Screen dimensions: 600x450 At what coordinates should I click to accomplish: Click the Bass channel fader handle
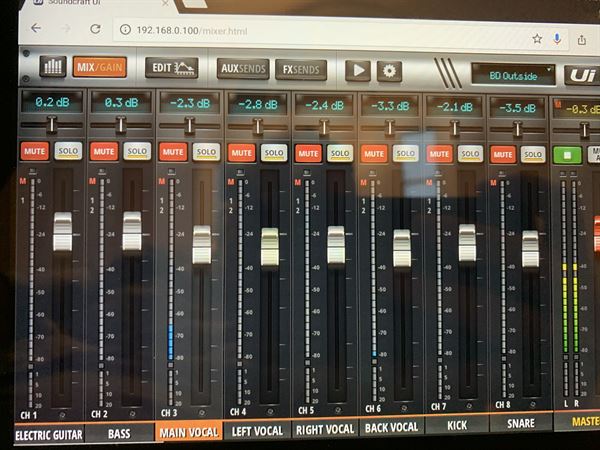click(132, 231)
